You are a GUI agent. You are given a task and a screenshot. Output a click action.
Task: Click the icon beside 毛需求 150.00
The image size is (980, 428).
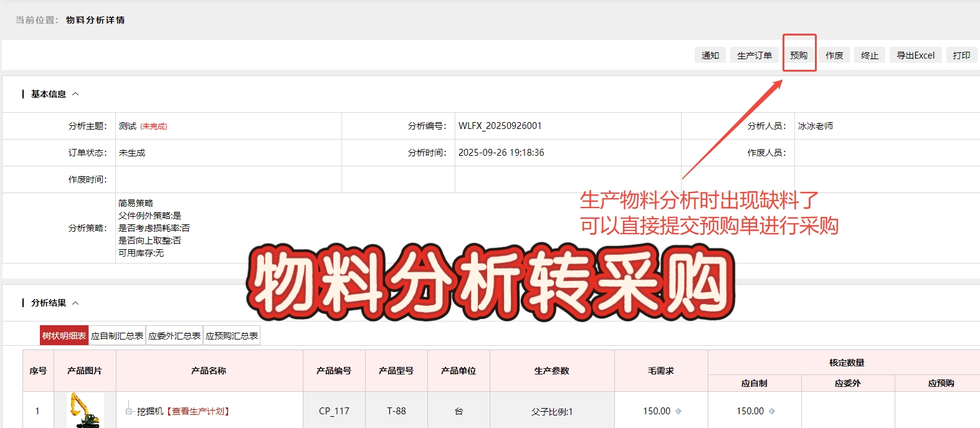[x=678, y=411]
